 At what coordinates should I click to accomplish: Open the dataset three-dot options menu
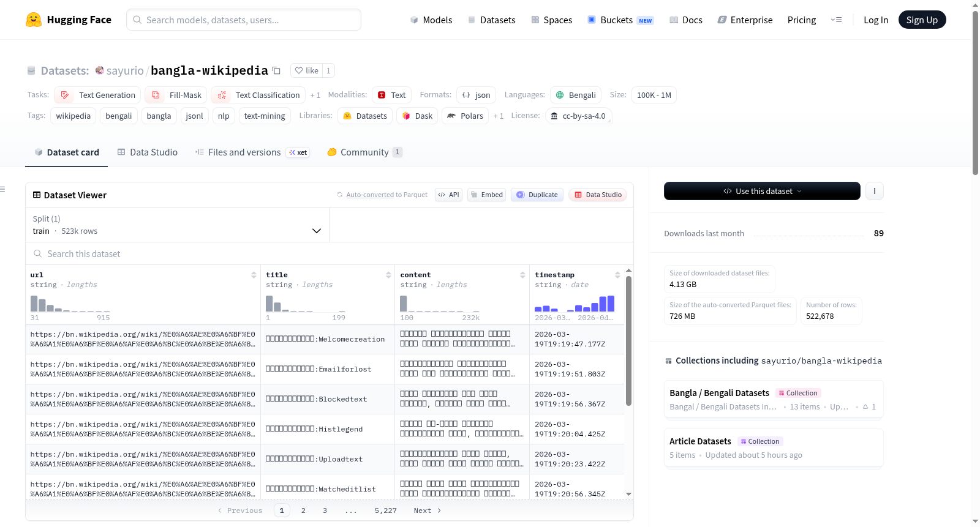pos(875,191)
